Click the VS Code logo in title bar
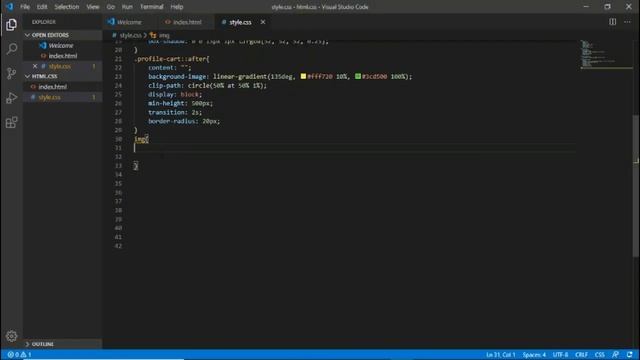640x360 pixels. click(9, 7)
